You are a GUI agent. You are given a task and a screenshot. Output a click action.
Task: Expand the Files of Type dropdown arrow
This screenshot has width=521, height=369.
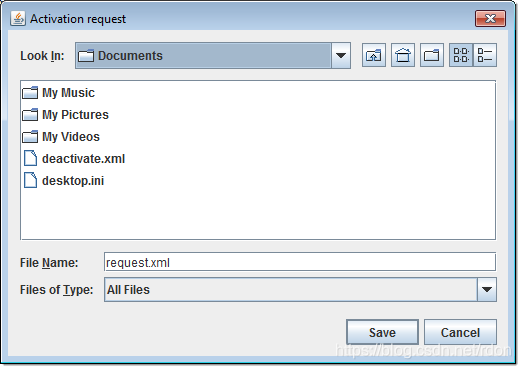click(487, 290)
